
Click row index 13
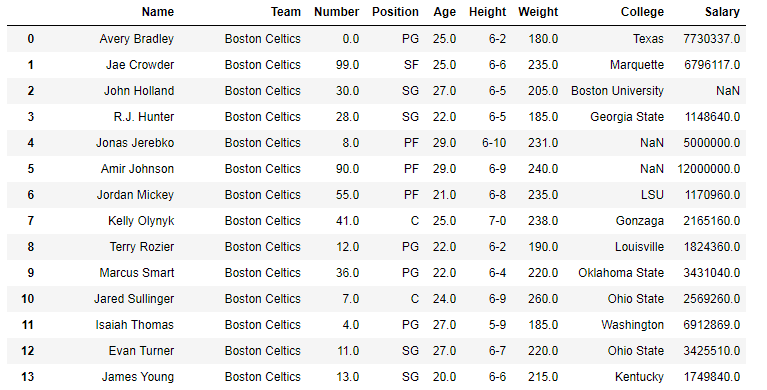click(28, 376)
